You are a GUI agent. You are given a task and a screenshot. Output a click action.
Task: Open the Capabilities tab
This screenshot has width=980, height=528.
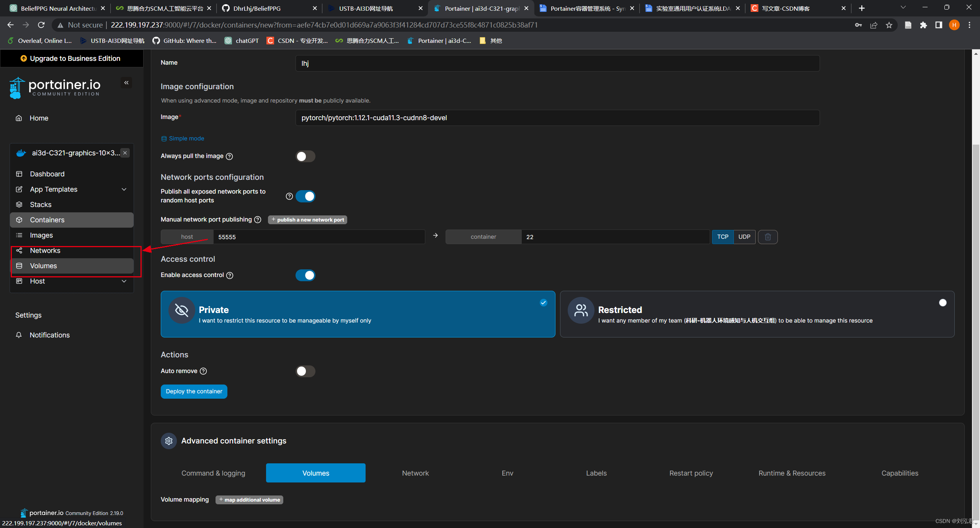[x=900, y=473]
